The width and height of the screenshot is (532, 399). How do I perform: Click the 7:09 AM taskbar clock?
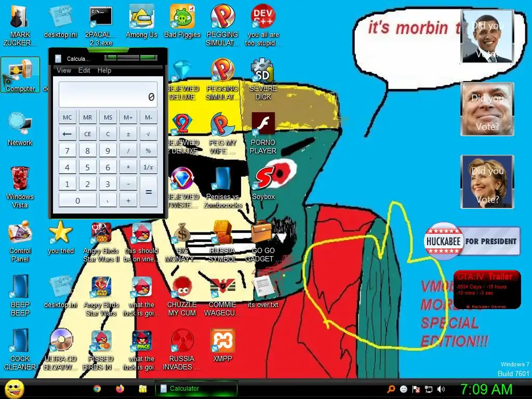pos(486,389)
